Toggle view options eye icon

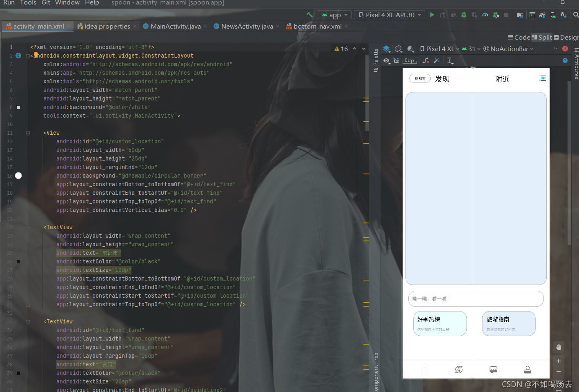(386, 60)
